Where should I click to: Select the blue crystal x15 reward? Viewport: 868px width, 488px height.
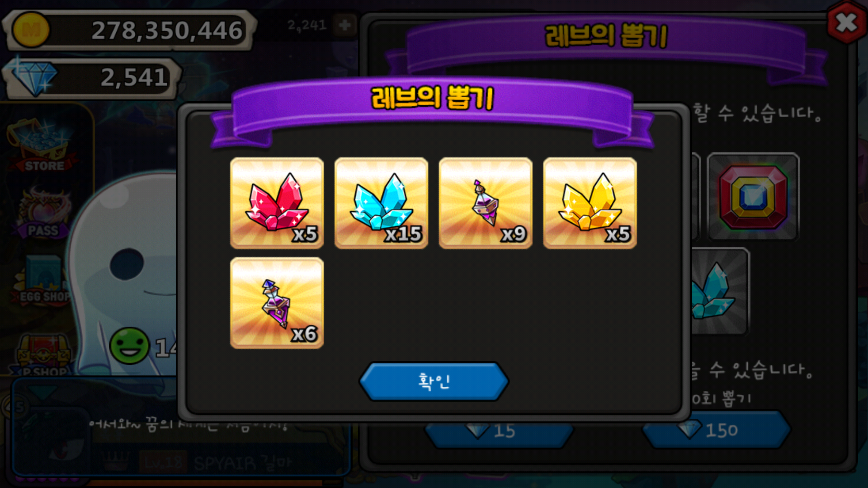pyautogui.click(x=381, y=203)
